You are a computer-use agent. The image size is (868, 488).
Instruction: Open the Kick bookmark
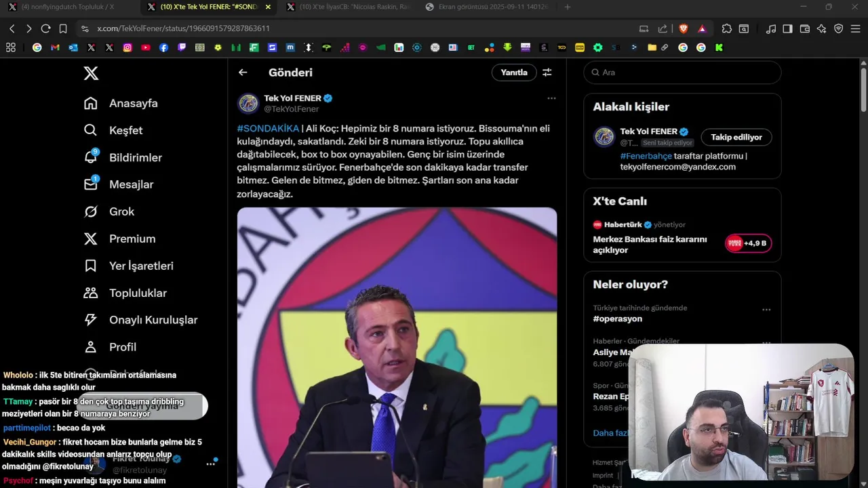(719, 47)
